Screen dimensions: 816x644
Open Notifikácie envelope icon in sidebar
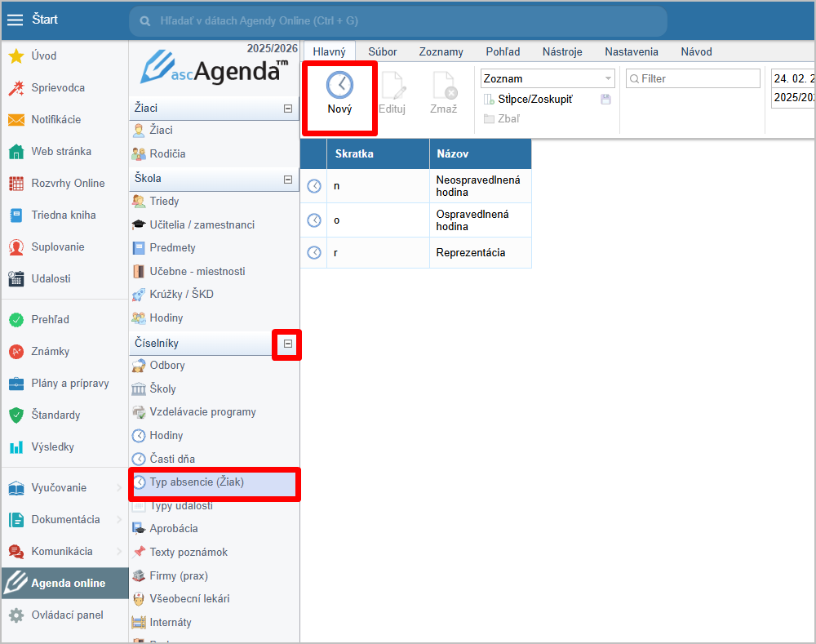[16, 120]
